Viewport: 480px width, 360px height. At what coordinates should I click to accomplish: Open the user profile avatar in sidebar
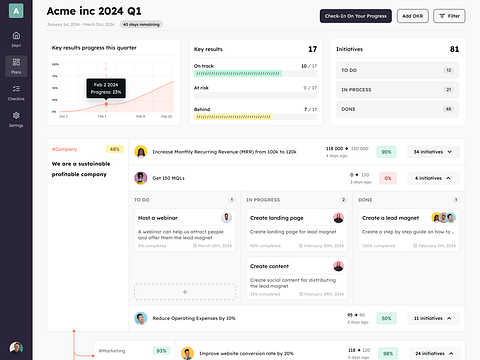coord(16,348)
